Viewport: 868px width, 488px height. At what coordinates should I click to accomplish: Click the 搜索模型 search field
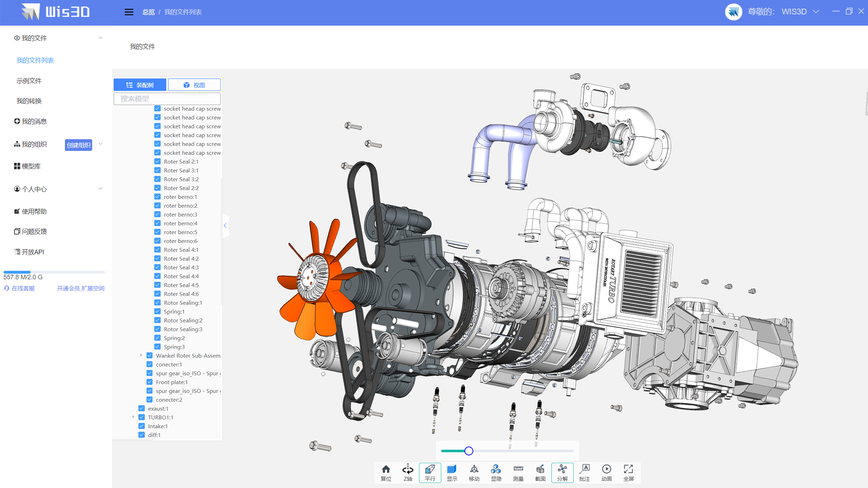167,99
